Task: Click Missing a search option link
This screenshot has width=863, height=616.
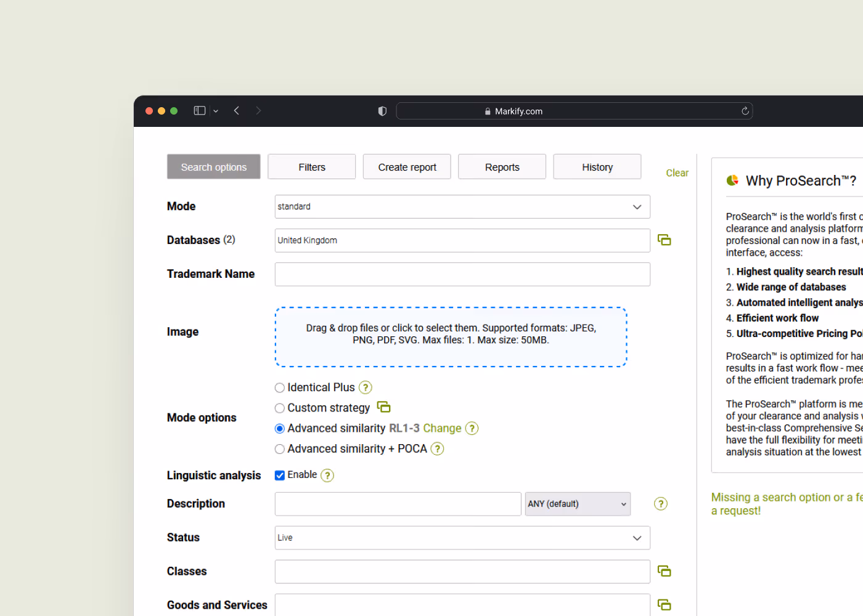Action: pyautogui.click(x=787, y=504)
